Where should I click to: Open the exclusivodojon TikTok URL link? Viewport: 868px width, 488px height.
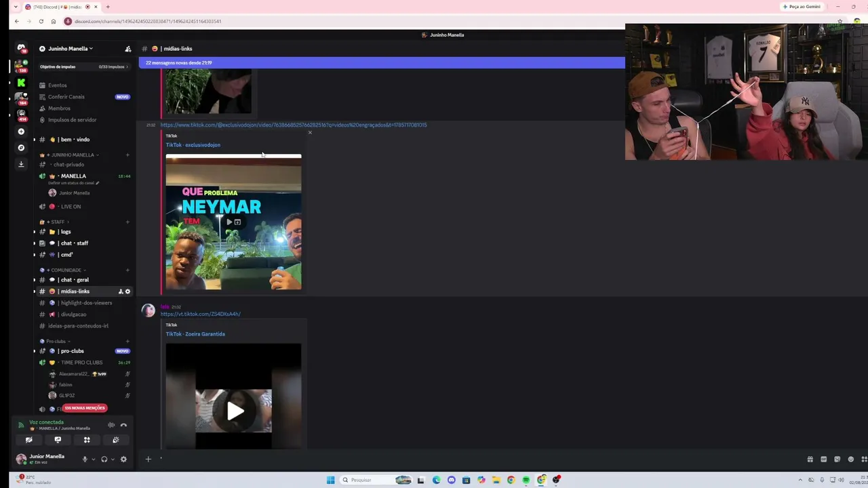(294, 125)
